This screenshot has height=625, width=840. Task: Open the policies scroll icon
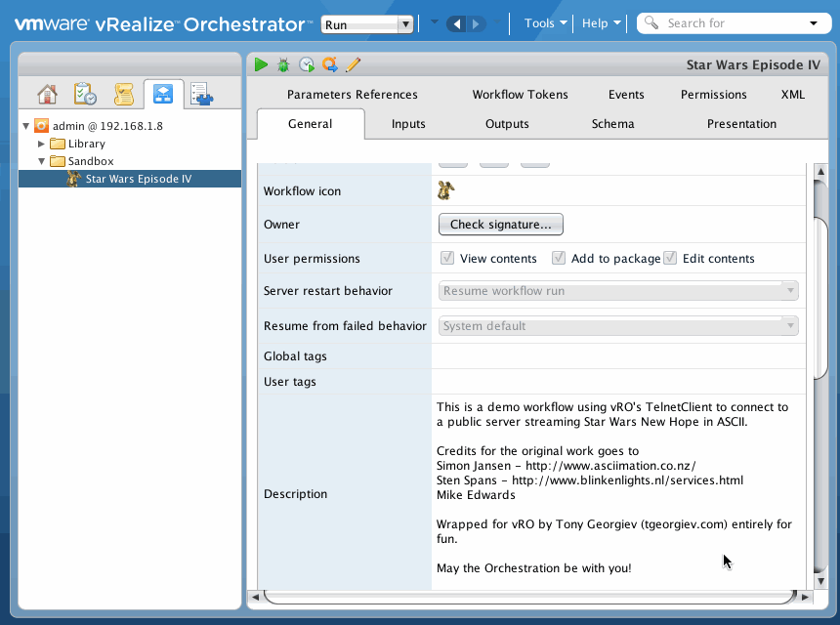pos(124,95)
